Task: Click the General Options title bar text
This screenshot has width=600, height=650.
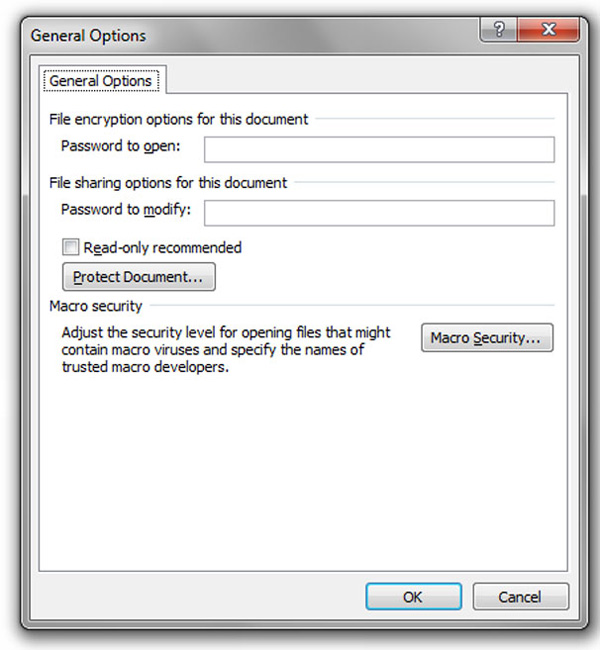Action: click(x=88, y=36)
